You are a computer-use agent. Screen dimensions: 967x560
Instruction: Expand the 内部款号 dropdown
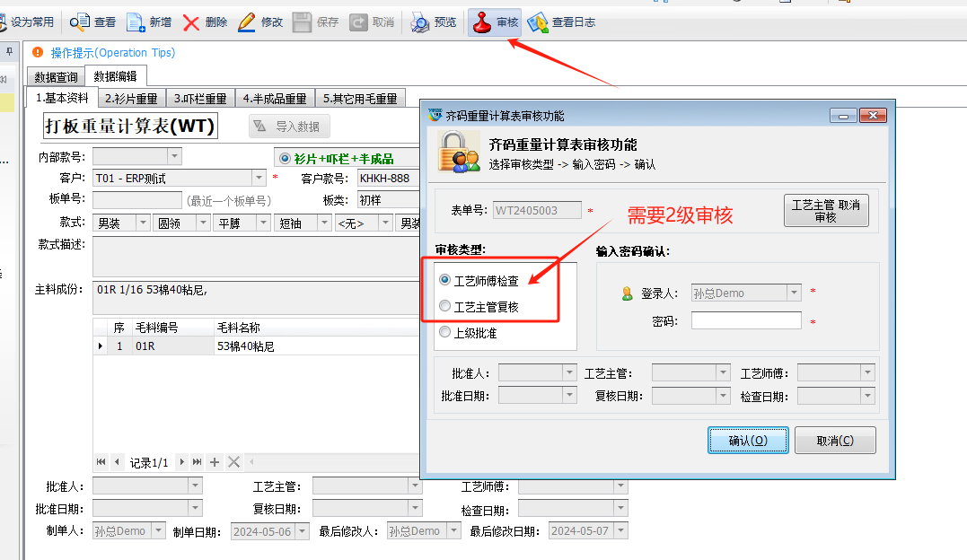pos(174,156)
